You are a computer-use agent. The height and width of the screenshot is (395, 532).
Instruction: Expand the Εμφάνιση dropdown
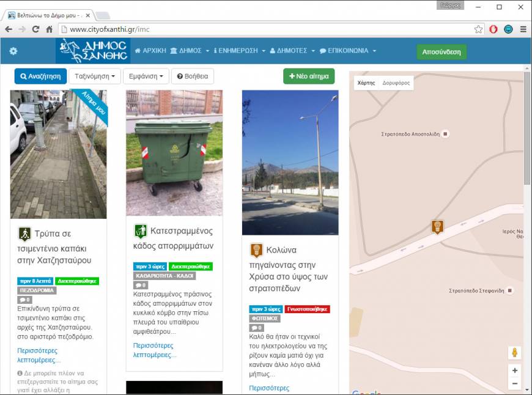point(146,76)
